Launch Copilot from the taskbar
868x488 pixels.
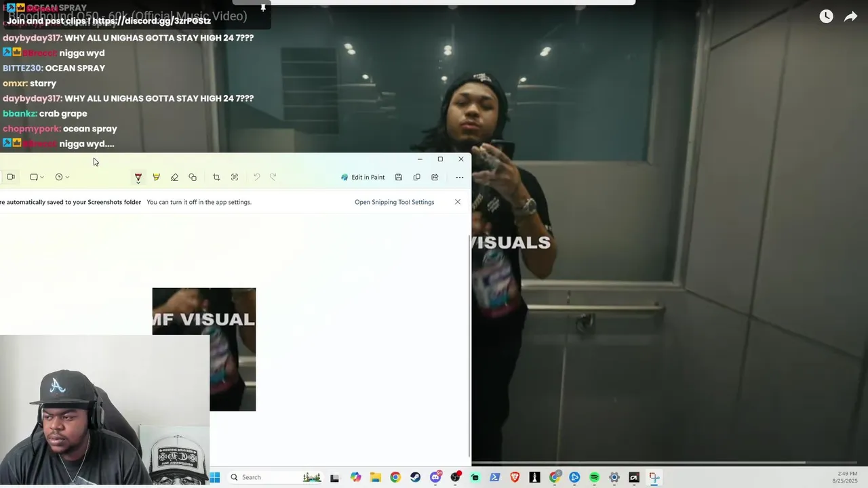[x=355, y=477]
